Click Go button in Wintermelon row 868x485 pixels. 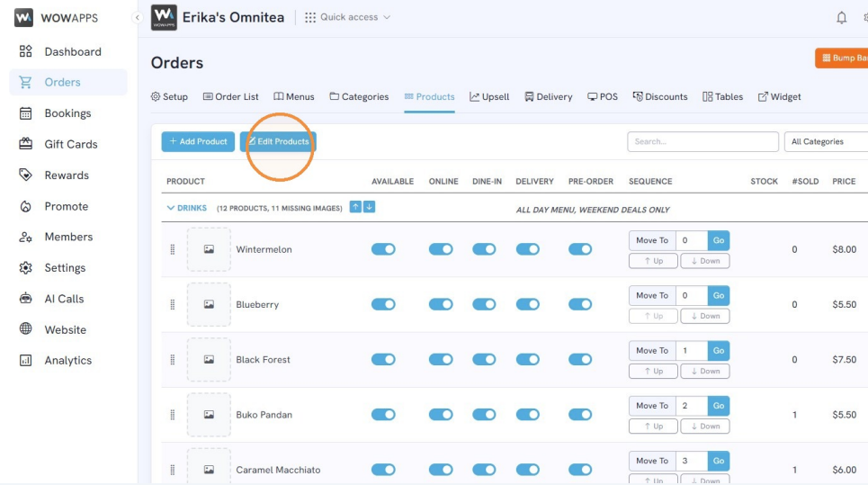point(719,240)
